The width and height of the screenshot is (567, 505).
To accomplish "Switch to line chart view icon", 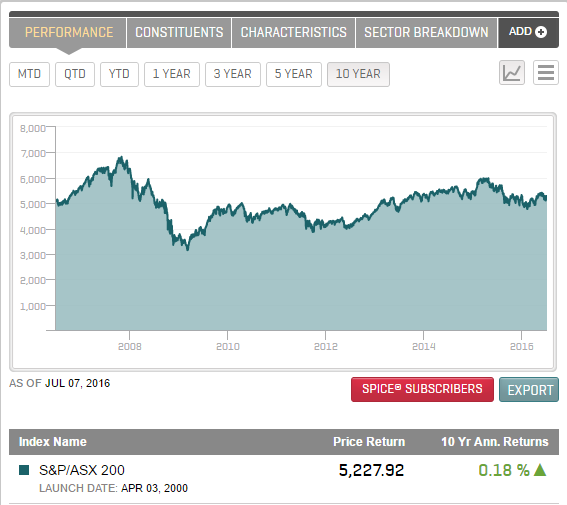I will [x=512, y=73].
